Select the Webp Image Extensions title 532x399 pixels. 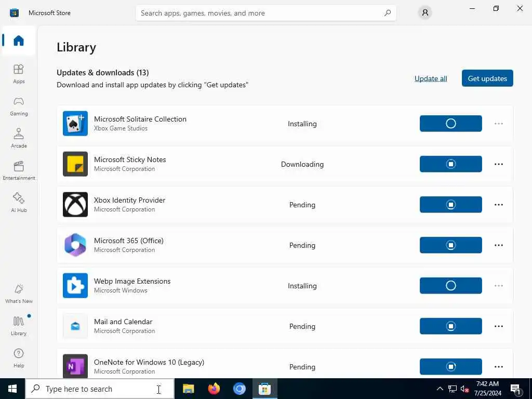132,281
